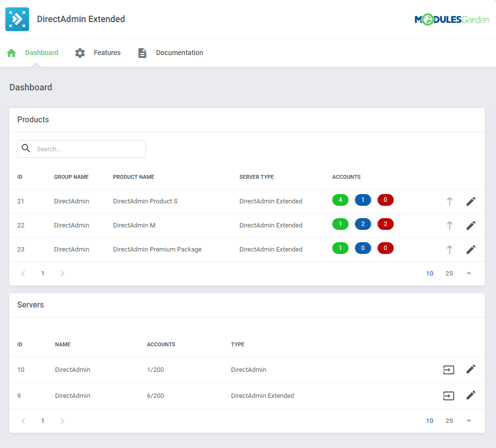Edit server with ID 9

(x=471, y=395)
